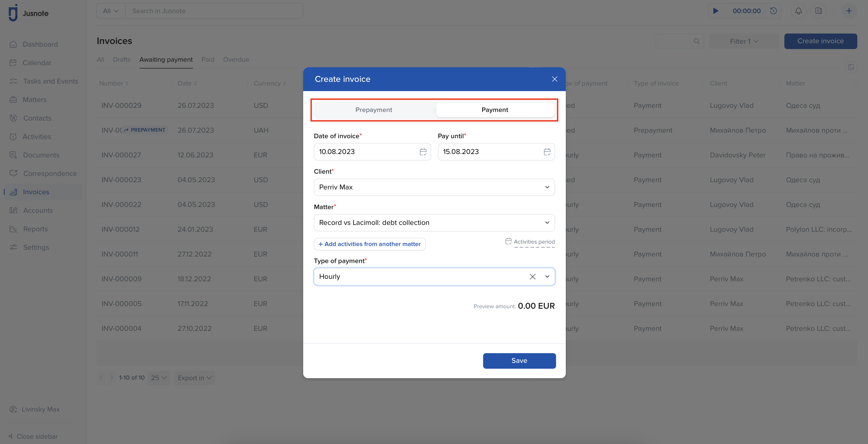Sort the table by Number
The height and width of the screenshot is (444, 868).
coord(114,83)
